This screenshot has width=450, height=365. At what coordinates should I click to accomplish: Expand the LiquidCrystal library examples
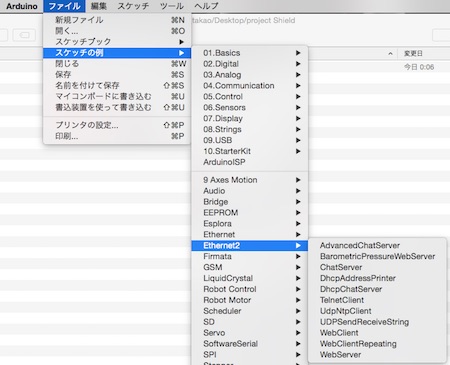(x=250, y=278)
